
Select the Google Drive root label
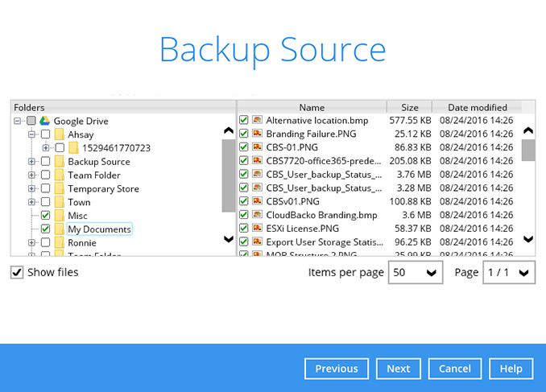click(x=81, y=122)
